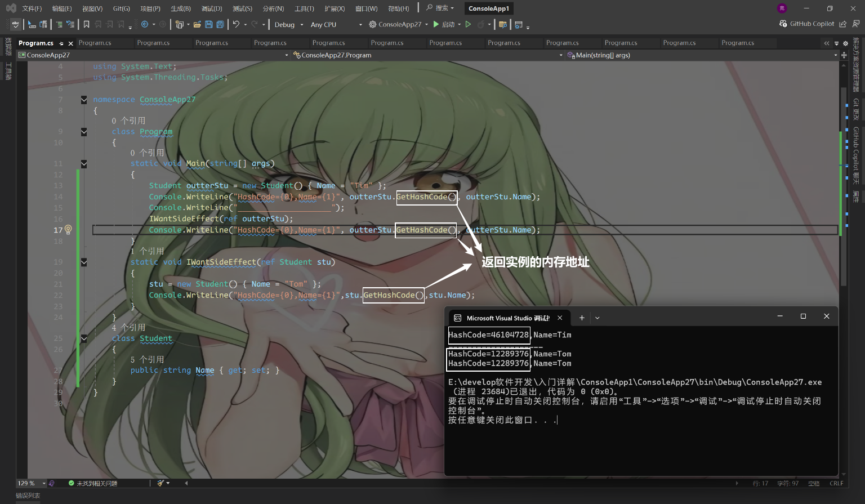Click the lightbulb quick action on line 17
Screen dimensions: 865x504
point(68,229)
